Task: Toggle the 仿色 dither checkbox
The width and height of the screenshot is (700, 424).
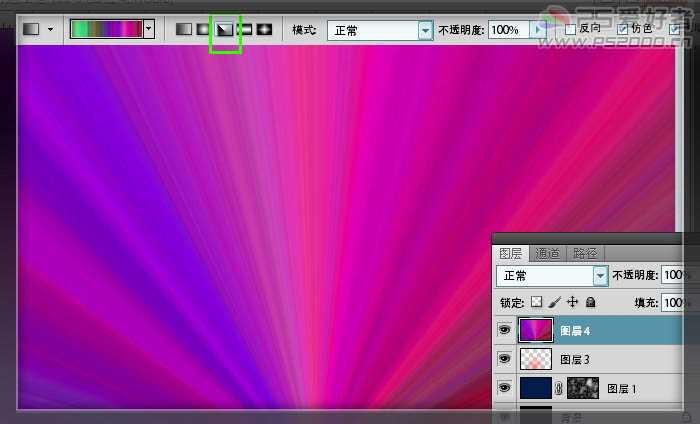Action: [x=624, y=30]
